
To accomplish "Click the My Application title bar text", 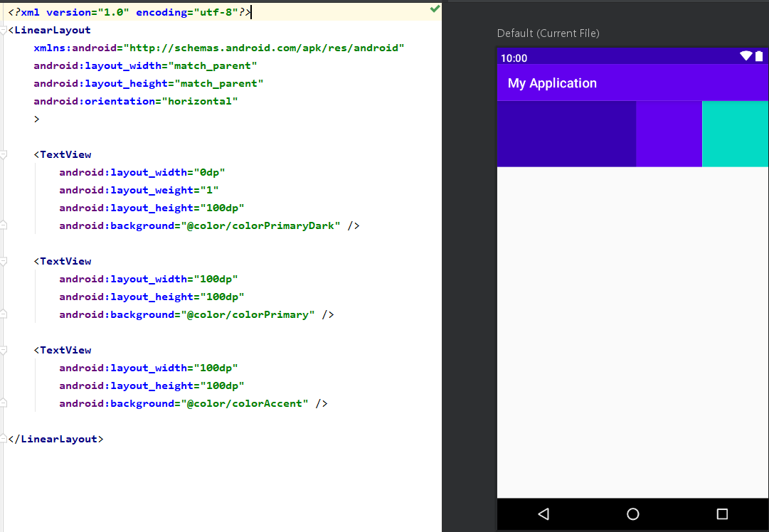I will click(552, 83).
